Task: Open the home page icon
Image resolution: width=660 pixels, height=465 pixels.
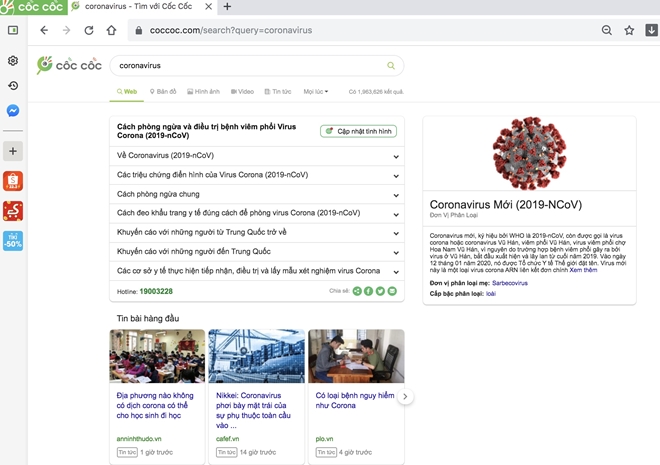Action: [x=111, y=30]
